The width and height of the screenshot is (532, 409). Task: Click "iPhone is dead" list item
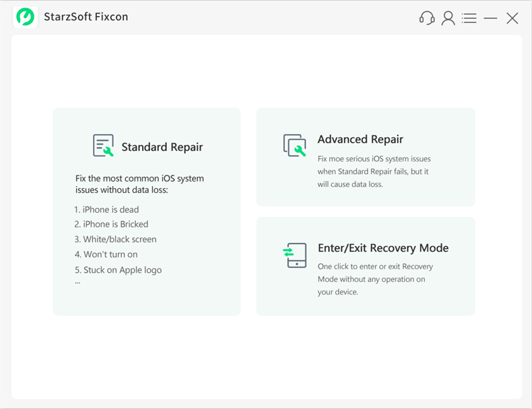[x=106, y=210]
